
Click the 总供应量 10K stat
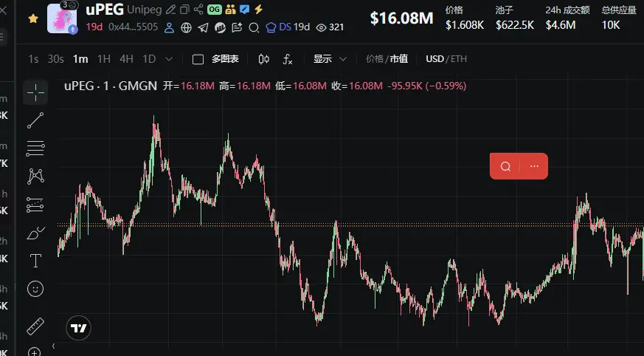(x=619, y=18)
